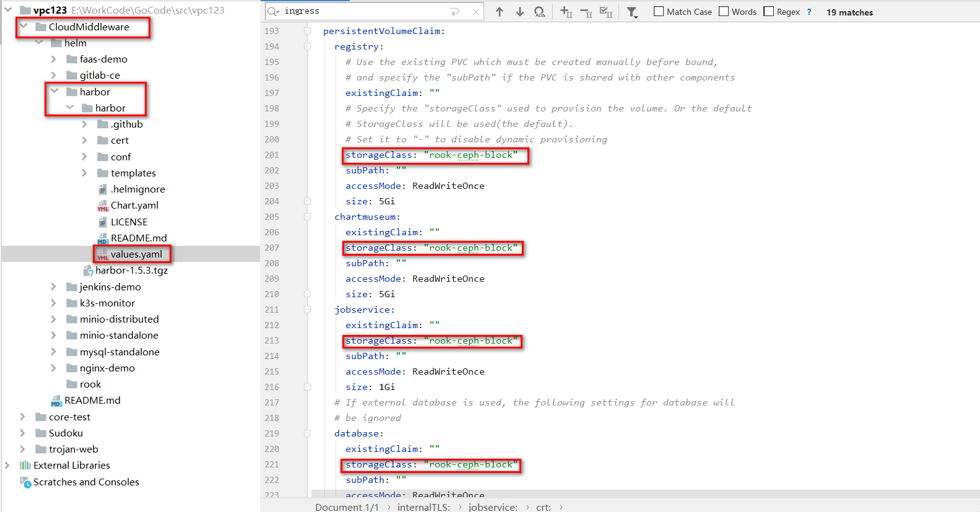Open Scratches and Consoles node
The height and width of the screenshot is (512, 980).
click(86, 482)
